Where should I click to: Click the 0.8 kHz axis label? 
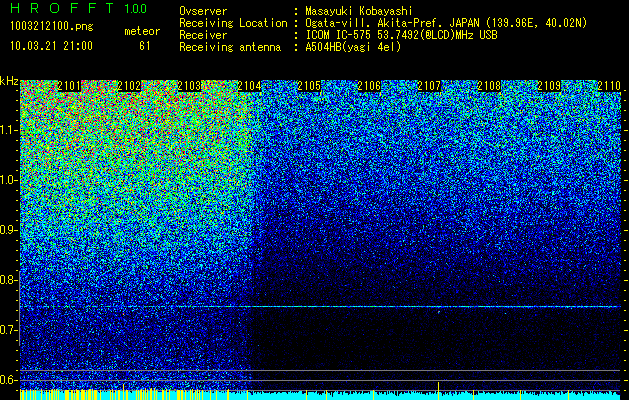tap(9, 280)
